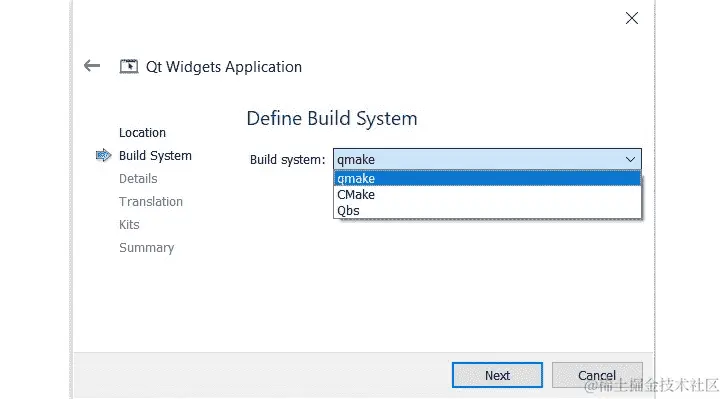Viewport: 725px width, 399px height.
Task: Cancel the project wizard
Action: coord(597,375)
